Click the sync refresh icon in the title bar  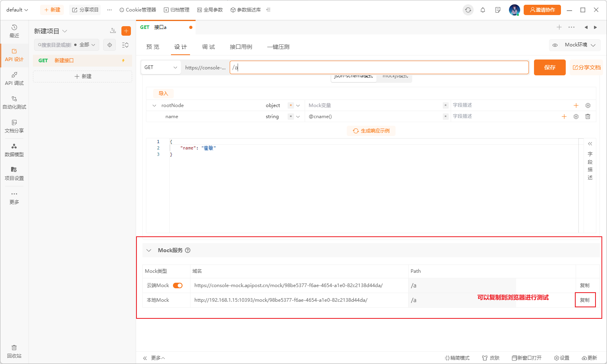pyautogui.click(x=468, y=10)
